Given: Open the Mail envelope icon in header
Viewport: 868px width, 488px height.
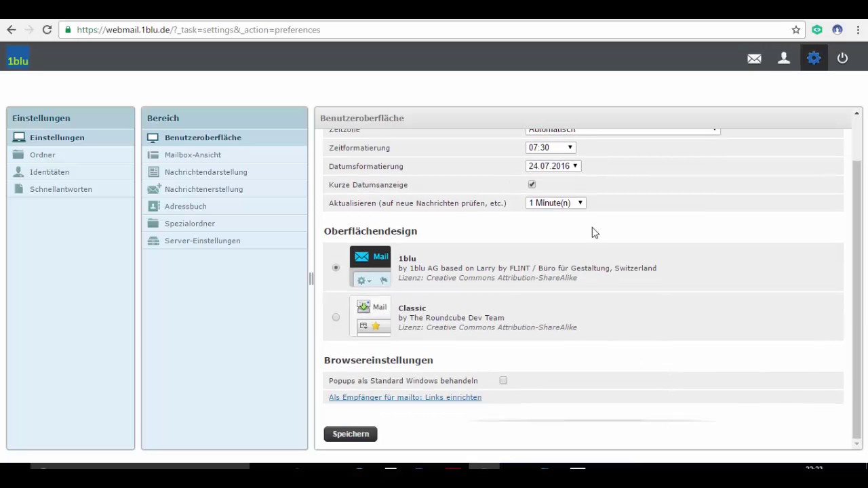Looking at the screenshot, I should coord(754,58).
